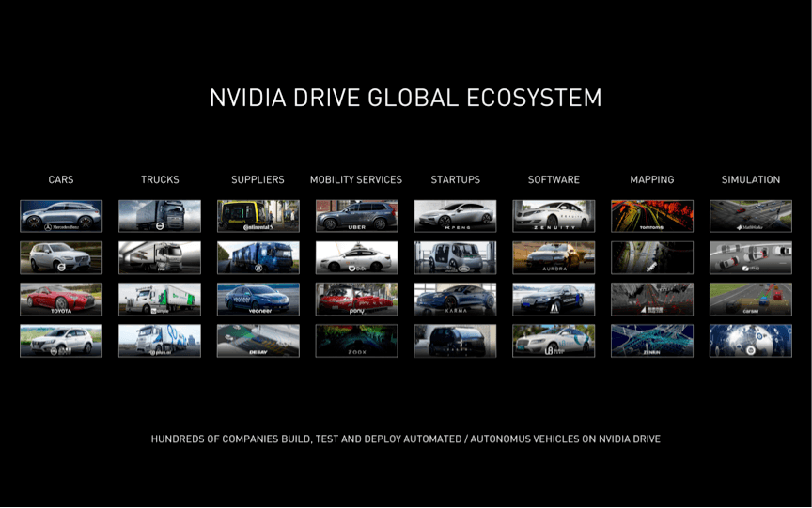This screenshot has height=508, width=812.
Task: Open the second truck thumbnail under Trucks
Action: (x=160, y=257)
